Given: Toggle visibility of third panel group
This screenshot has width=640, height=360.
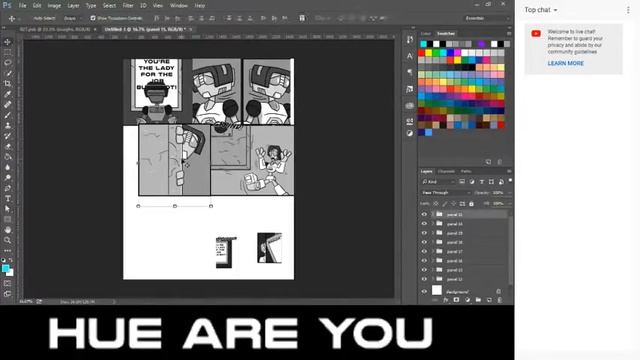Looking at the screenshot, I should tap(424, 233).
